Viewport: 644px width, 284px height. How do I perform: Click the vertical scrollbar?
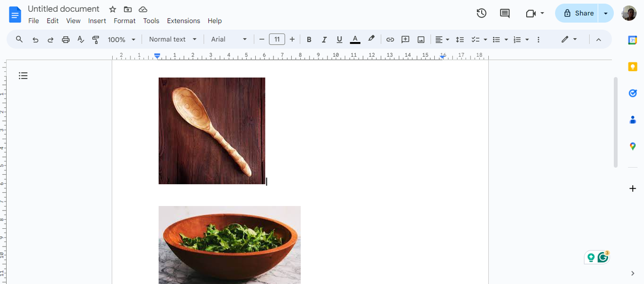[615, 122]
